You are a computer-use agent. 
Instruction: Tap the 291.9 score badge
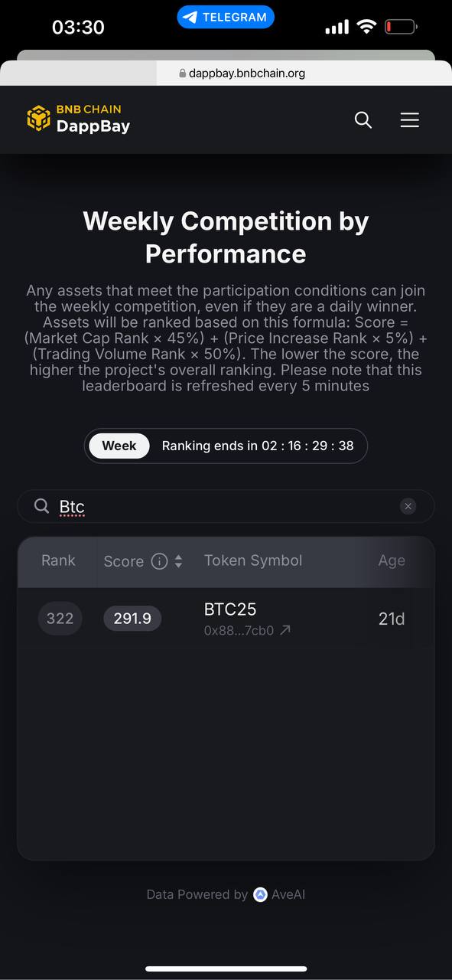[x=132, y=619]
